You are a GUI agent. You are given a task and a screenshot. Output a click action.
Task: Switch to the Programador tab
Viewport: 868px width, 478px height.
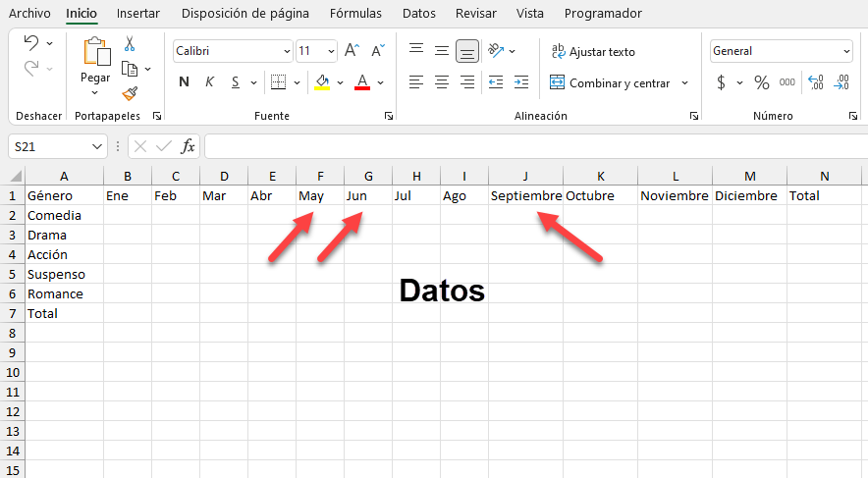(x=603, y=14)
